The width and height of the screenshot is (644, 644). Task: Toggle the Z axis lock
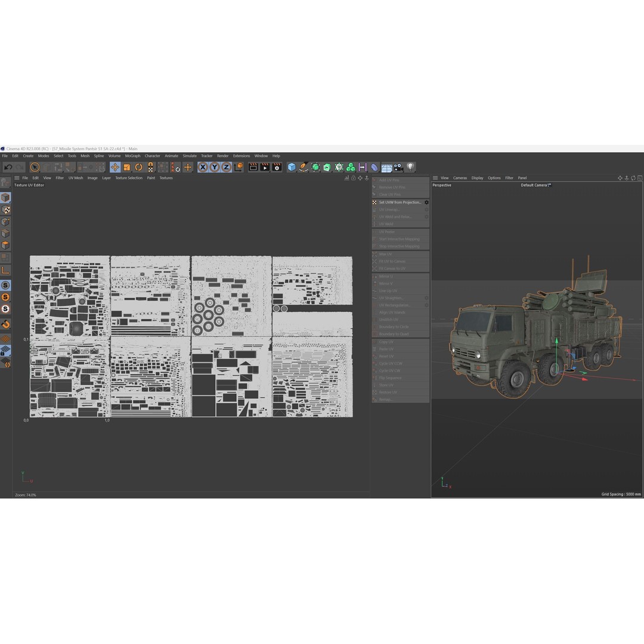[226, 168]
